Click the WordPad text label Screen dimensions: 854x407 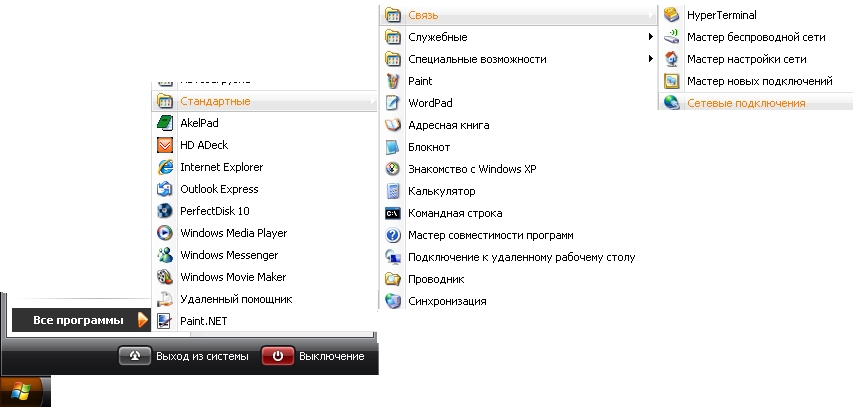430,103
